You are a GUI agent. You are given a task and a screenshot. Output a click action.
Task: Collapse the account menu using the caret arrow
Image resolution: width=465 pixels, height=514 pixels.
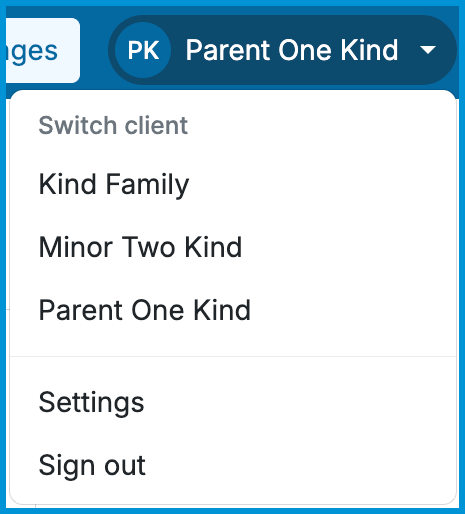click(428, 50)
